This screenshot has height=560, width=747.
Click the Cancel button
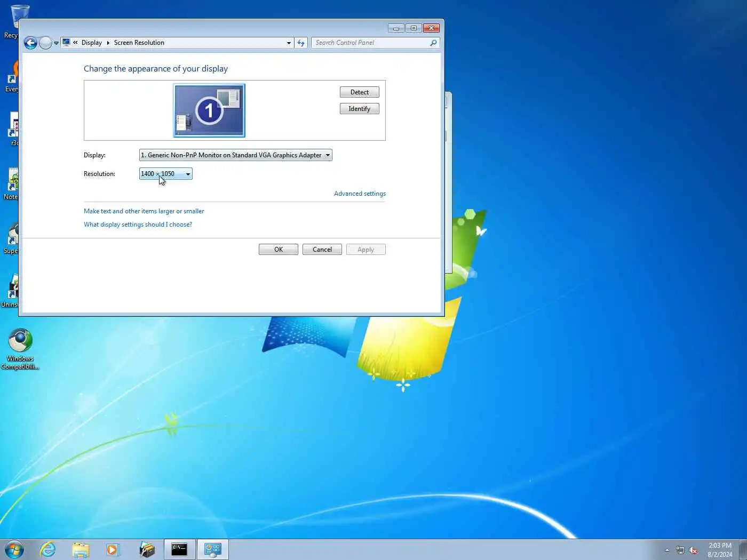322,250
